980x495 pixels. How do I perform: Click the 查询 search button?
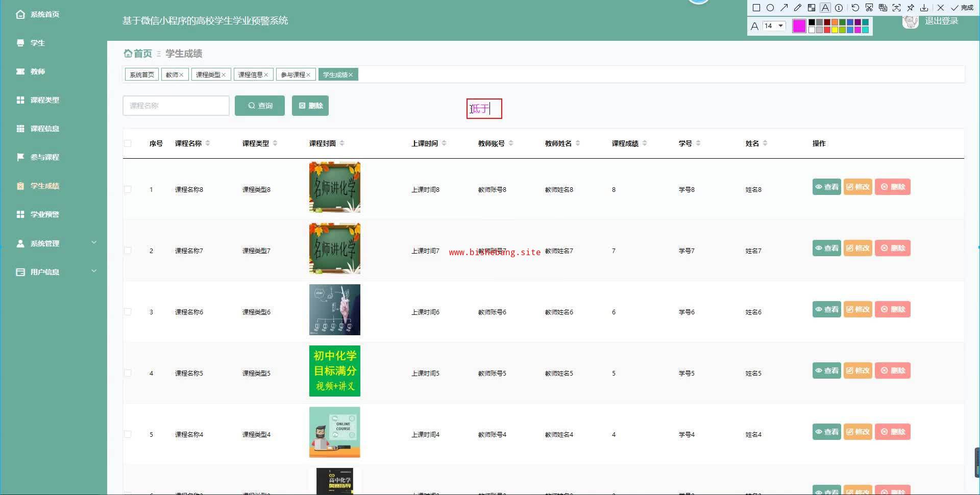pyautogui.click(x=260, y=106)
